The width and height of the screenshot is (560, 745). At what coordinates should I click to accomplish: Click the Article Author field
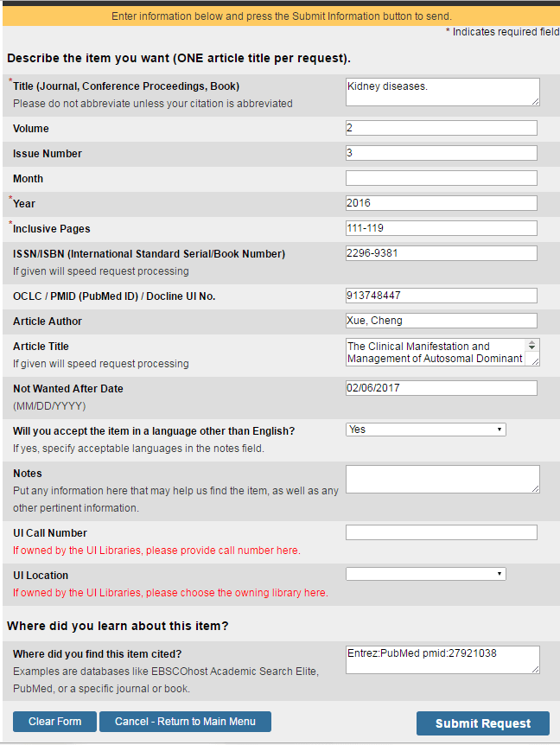point(441,321)
